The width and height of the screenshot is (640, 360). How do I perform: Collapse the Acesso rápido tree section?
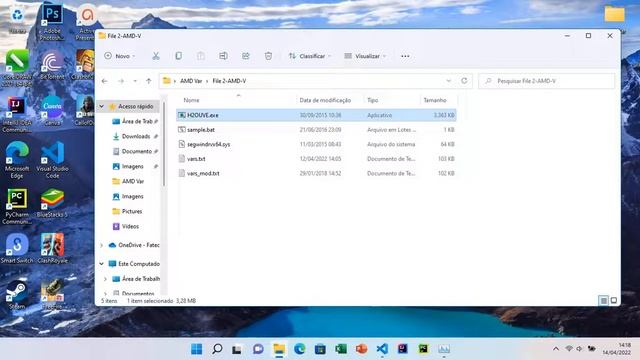102,107
